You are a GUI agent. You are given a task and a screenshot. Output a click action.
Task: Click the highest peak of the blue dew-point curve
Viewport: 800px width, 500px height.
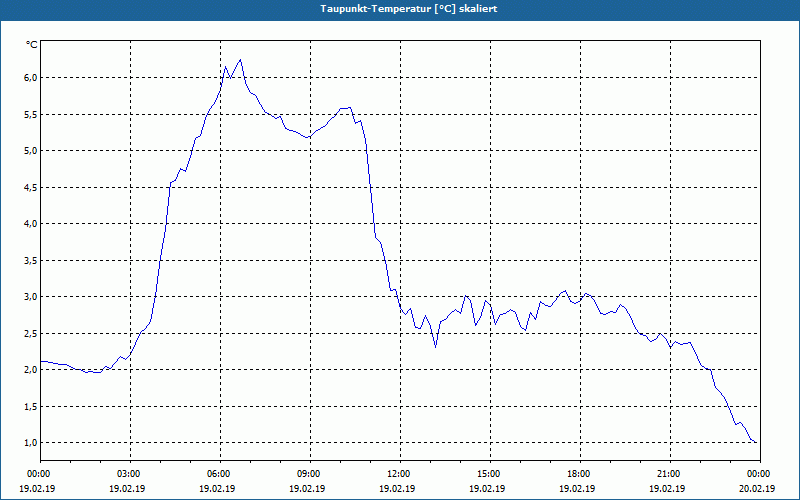(x=240, y=60)
